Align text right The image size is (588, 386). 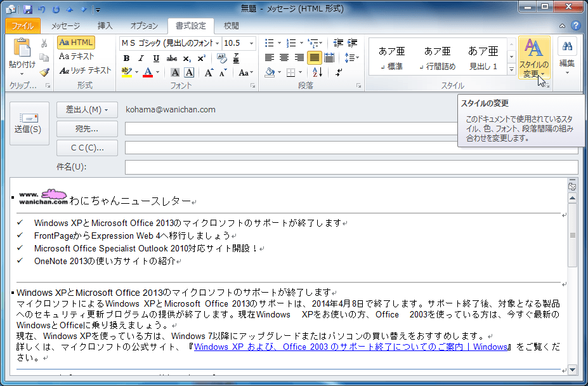[x=299, y=58]
